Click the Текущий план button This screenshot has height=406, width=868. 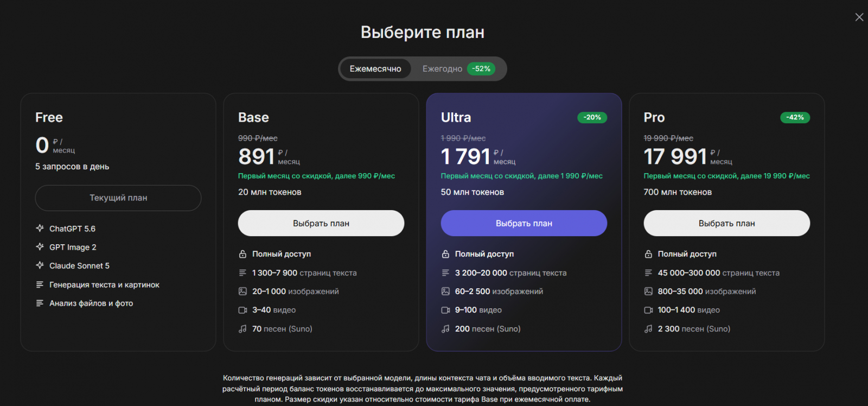118,198
